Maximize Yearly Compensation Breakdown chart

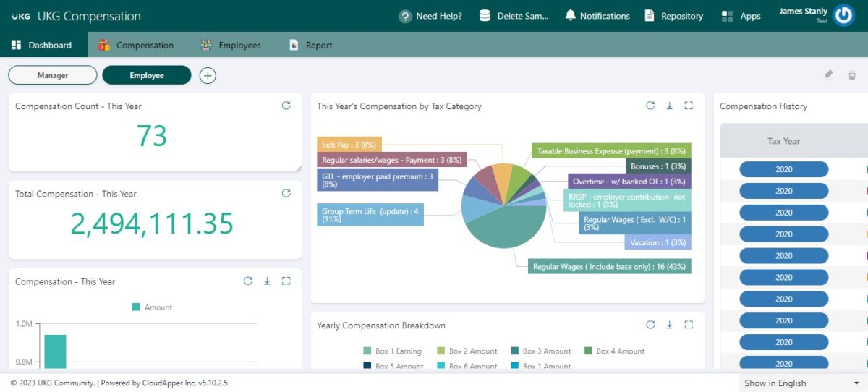pos(689,325)
